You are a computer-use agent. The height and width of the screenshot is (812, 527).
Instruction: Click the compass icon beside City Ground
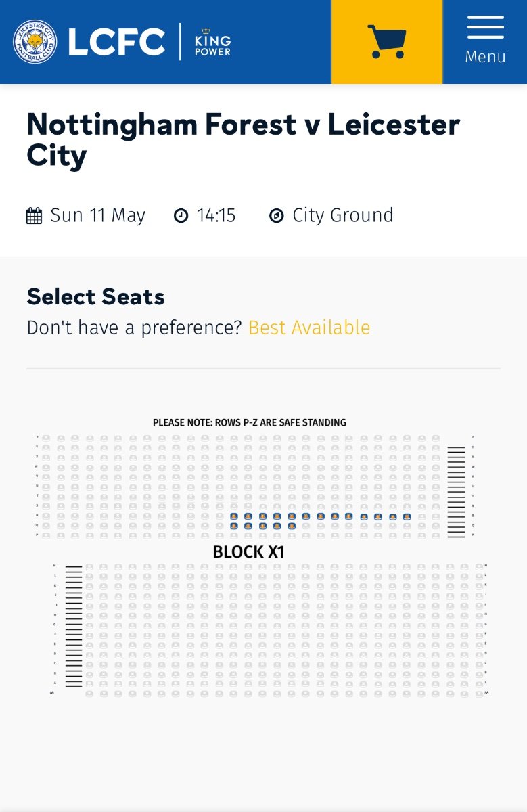[276, 216]
